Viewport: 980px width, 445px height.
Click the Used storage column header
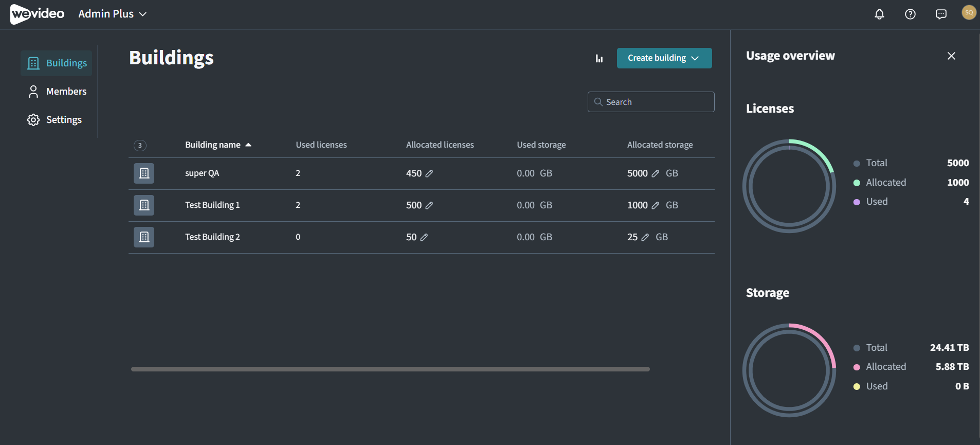(541, 145)
